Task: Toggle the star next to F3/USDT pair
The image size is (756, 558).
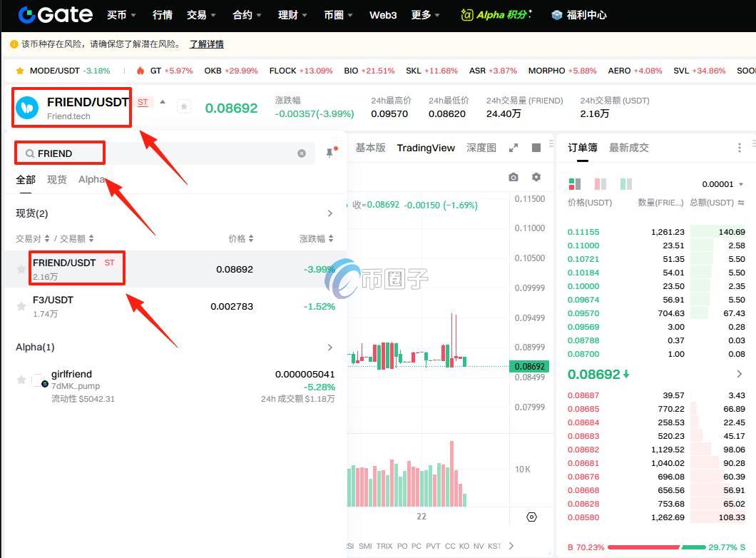Action: (x=21, y=305)
